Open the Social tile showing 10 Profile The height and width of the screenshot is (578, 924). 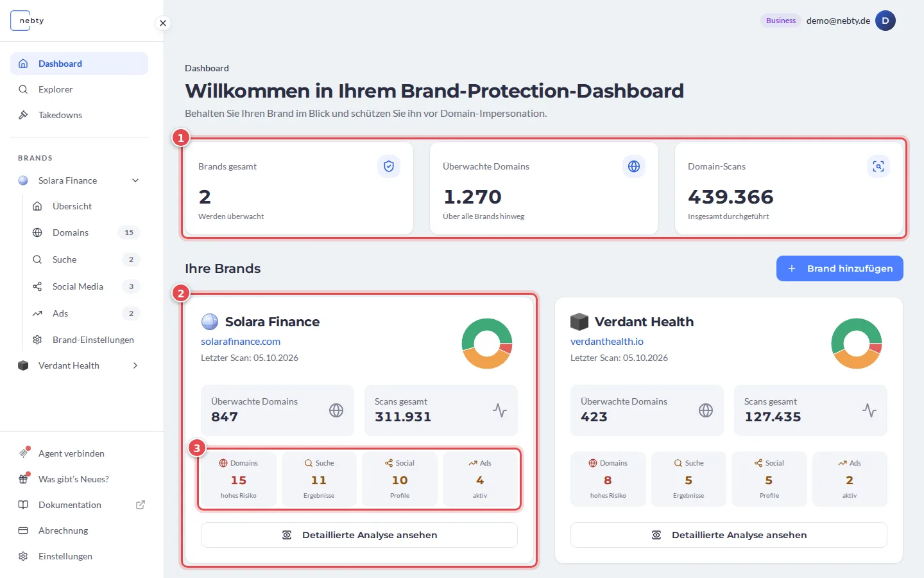400,479
